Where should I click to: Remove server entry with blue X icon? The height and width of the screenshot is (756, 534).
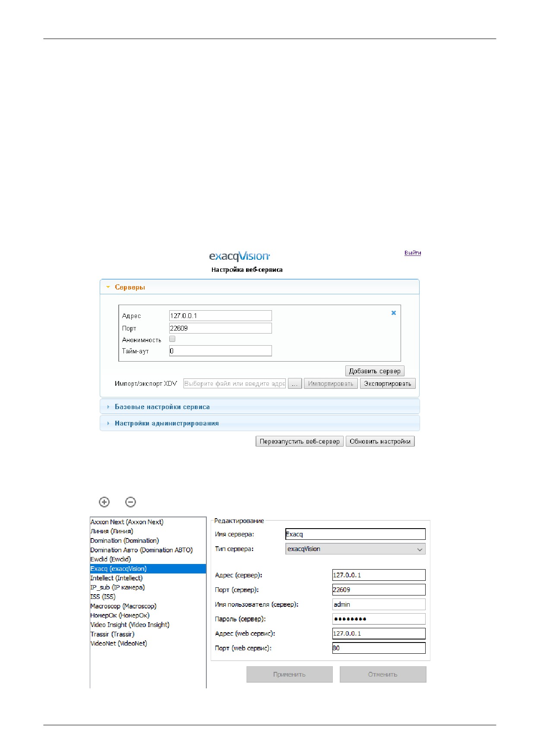[394, 313]
